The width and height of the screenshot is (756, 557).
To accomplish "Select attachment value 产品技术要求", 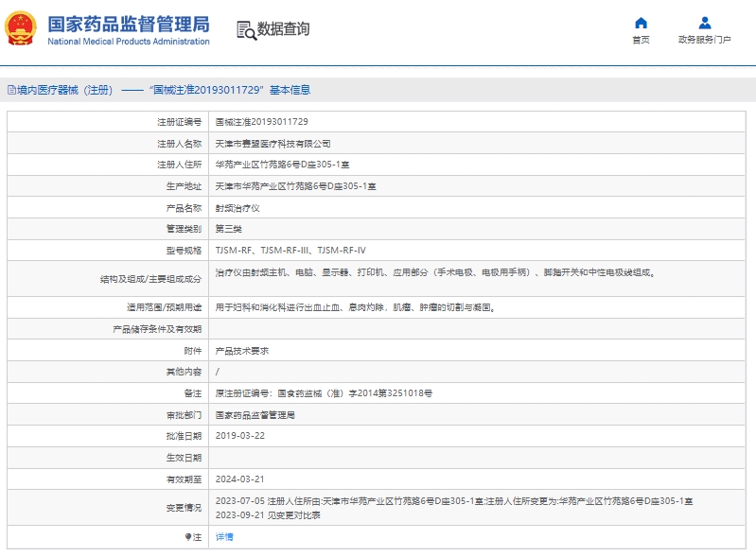I will tap(242, 351).
